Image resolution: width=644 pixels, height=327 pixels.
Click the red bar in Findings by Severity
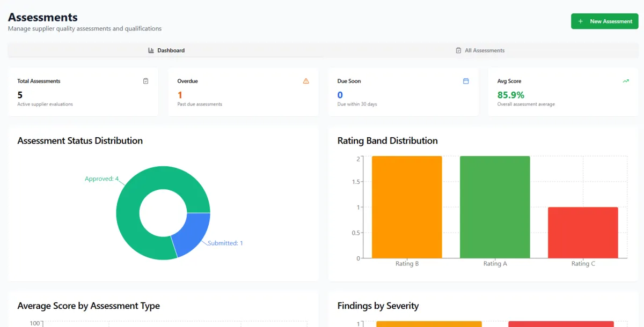561,324
